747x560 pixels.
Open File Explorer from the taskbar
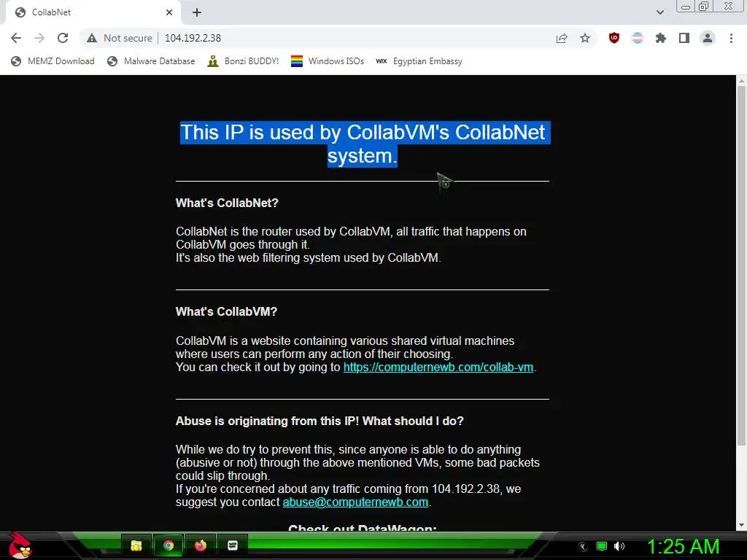point(136,545)
